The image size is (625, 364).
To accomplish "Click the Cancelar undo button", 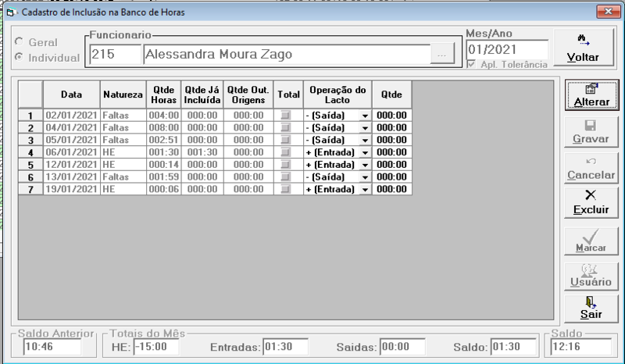I will [591, 168].
